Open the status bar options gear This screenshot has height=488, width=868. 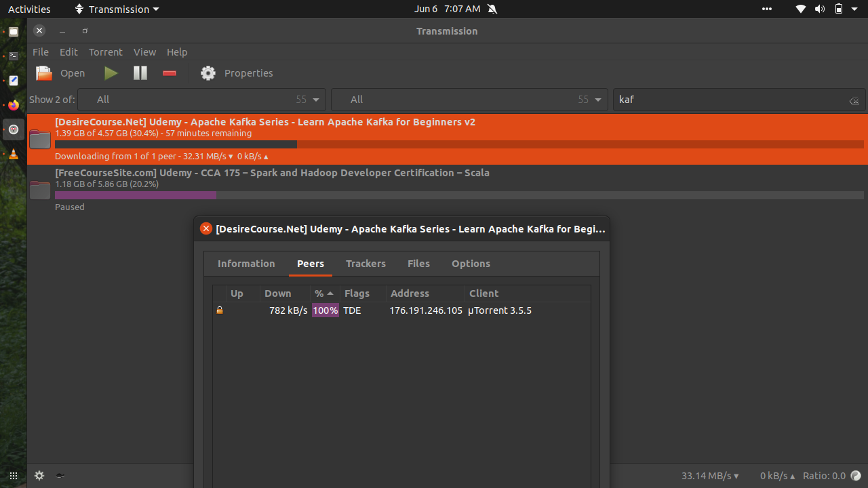pyautogui.click(x=39, y=476)
